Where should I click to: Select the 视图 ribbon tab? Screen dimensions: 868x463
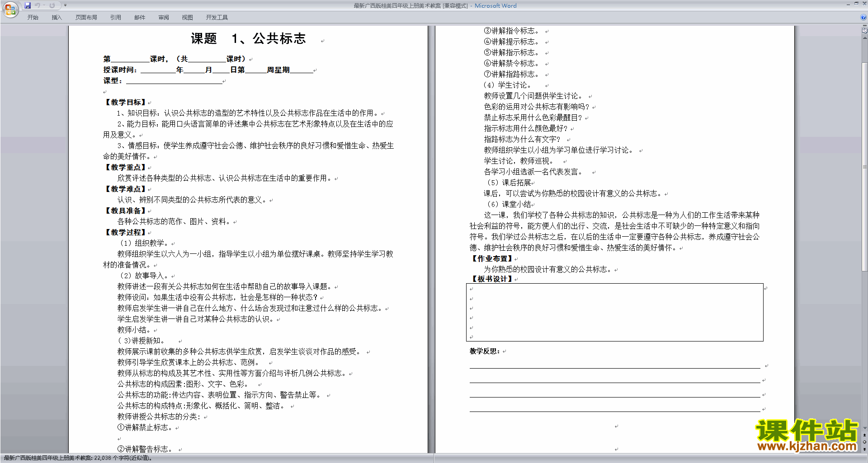pos(187,18)
